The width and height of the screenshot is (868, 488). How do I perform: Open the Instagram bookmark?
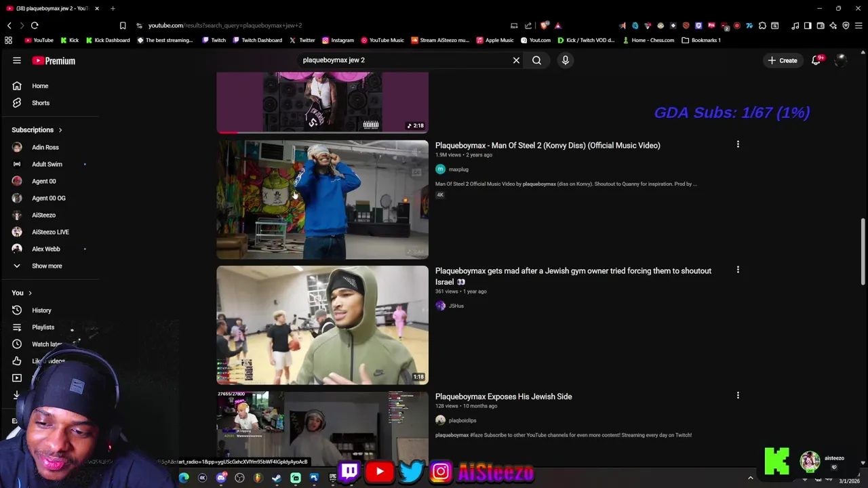(x=338, y=40)
